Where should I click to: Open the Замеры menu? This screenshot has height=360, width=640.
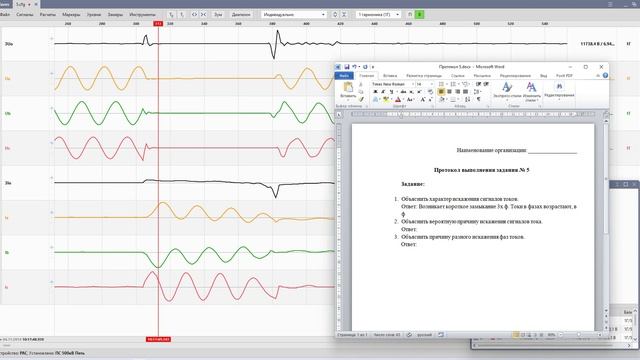click(x=115, y=15)
